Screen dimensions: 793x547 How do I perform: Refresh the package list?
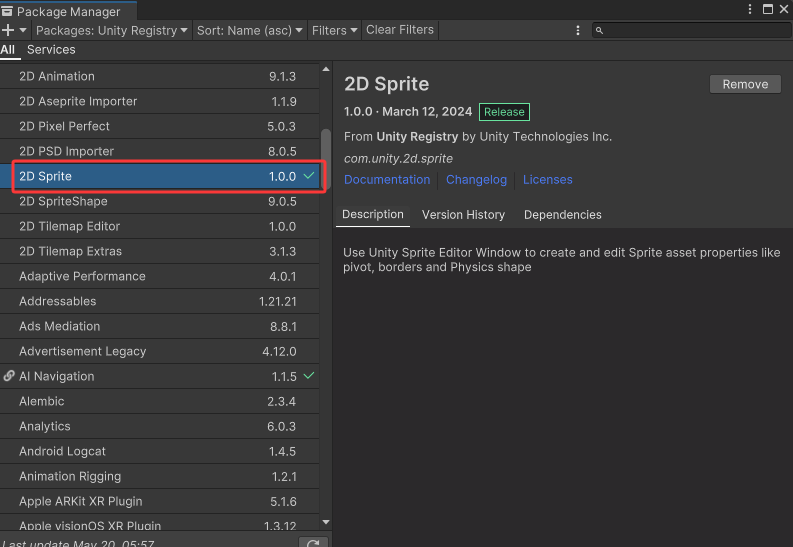coord(313,542)
